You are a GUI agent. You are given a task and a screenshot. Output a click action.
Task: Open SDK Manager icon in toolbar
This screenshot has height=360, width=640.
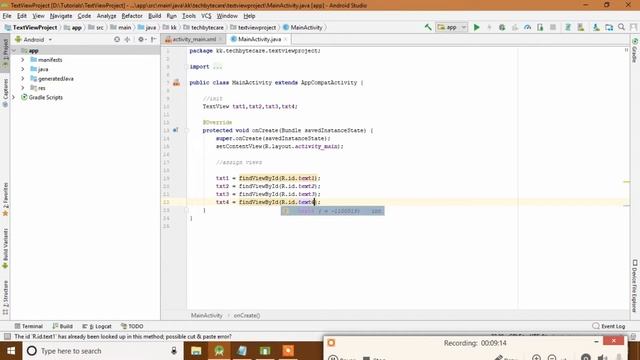click(x=596, y=27)
